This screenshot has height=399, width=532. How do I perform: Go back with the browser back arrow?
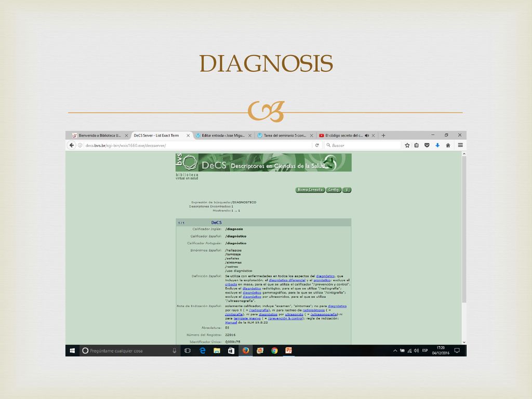(71, 145)
